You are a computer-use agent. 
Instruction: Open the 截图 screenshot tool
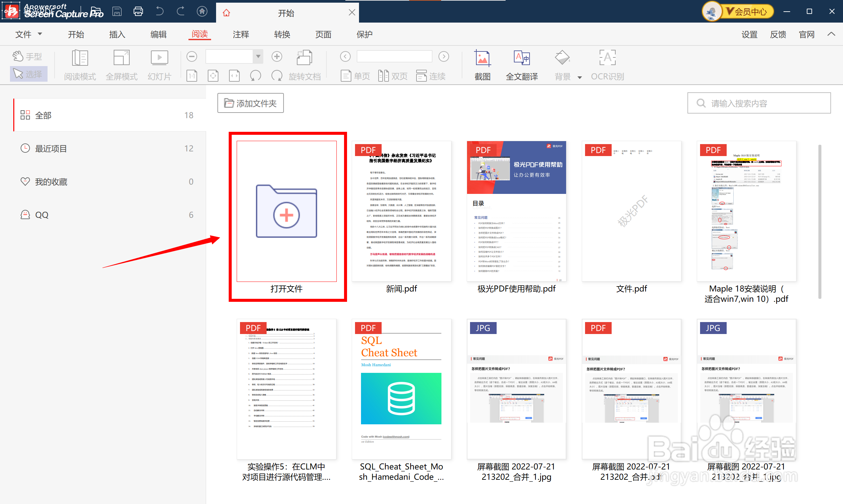[x=482, y=65]
